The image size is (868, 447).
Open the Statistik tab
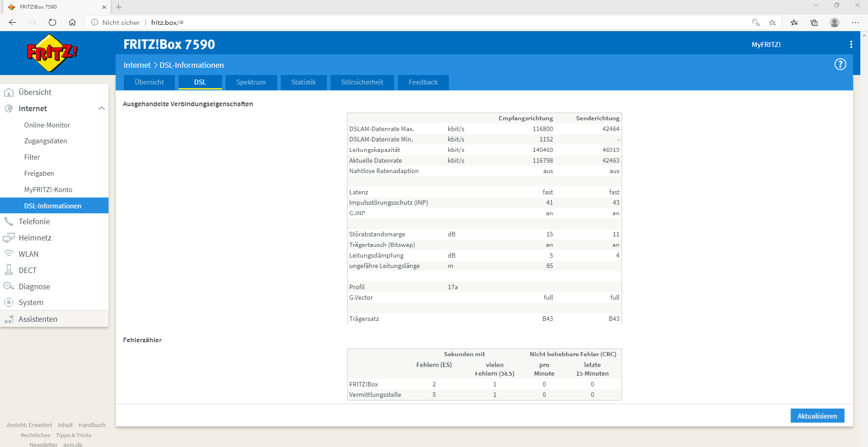click(x=303, y=82)
